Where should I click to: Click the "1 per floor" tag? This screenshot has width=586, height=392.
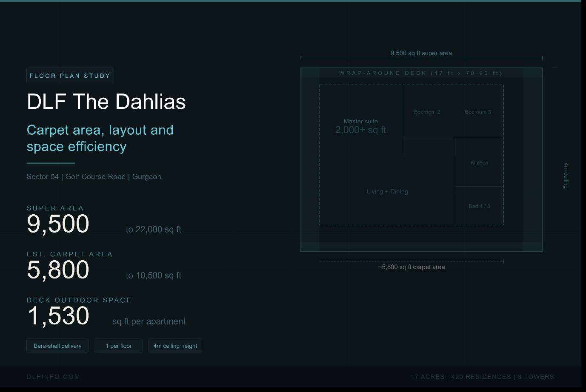119,346
